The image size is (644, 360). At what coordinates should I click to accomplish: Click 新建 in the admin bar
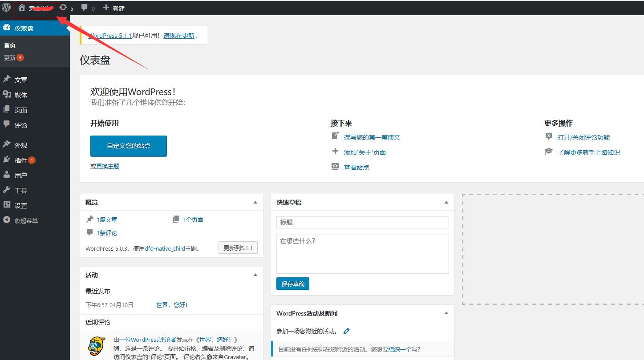114,8
